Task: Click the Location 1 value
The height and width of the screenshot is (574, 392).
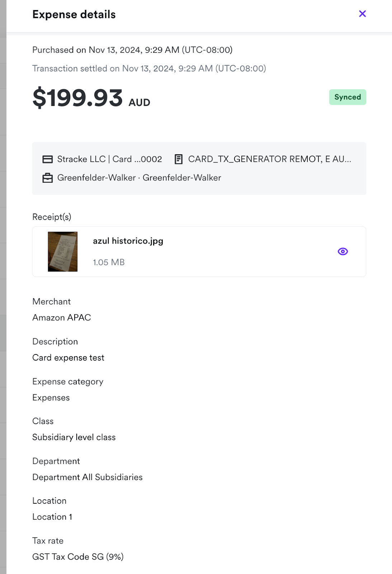Action: coord(52,517)
